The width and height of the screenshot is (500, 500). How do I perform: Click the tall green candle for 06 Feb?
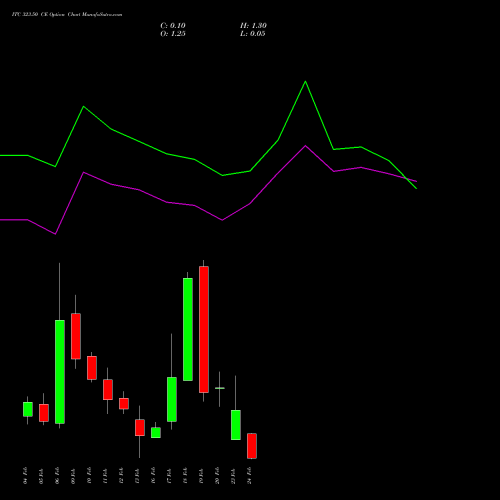60,372
